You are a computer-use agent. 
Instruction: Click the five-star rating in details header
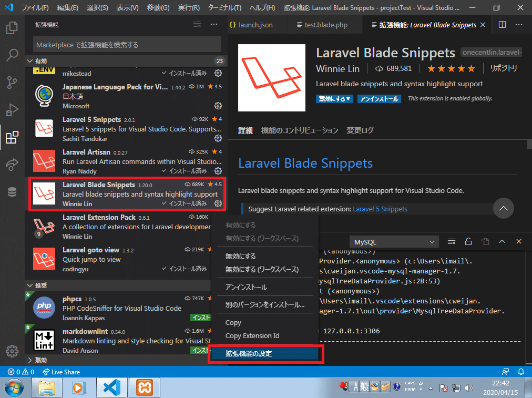(x=451, y=69)
